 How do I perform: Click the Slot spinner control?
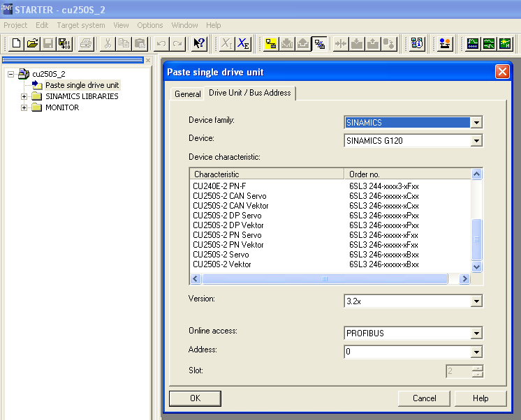coord(478,371)
